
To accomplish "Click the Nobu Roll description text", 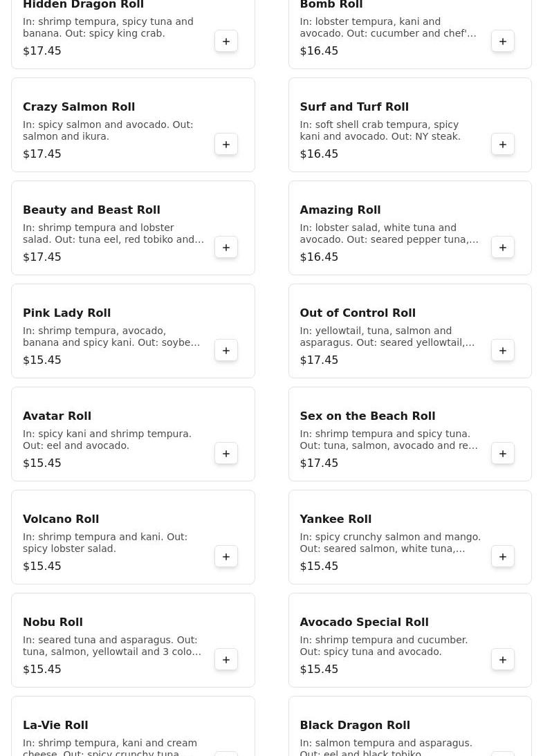I will click(112, 646).
